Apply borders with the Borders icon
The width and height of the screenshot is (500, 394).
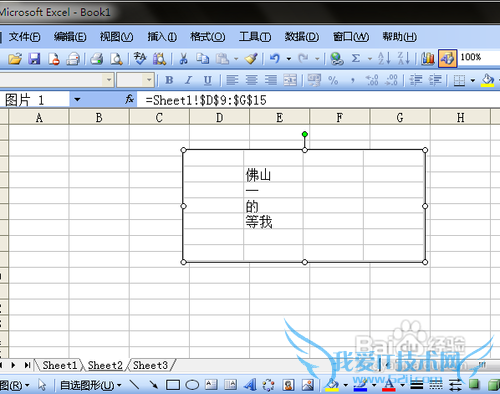[x=459, y=80]
